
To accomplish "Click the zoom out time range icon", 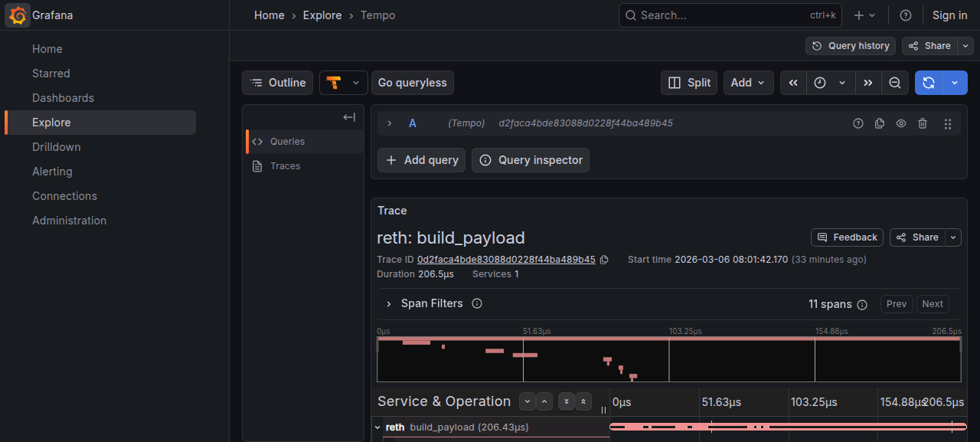I will tap(894, 83).
